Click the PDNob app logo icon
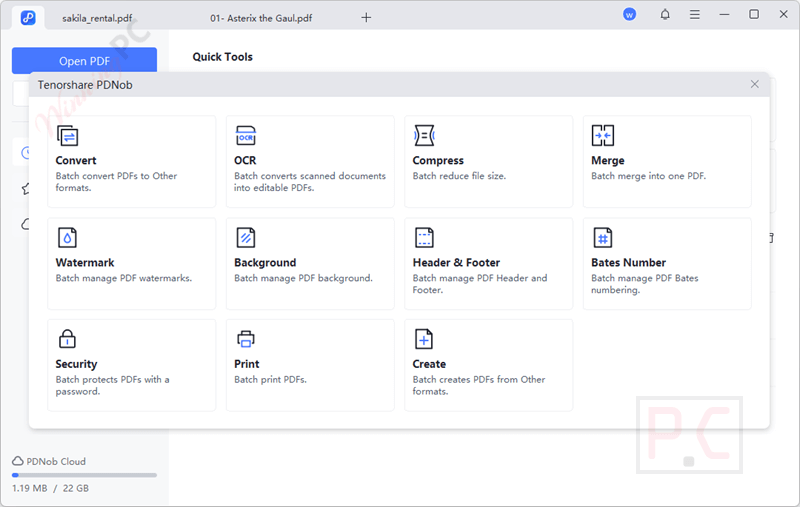 coord(28,18)
